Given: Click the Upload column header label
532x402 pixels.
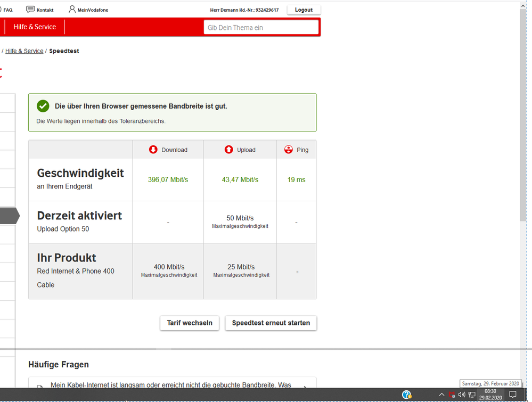Looking at the screenshot, I should (247, 150).
